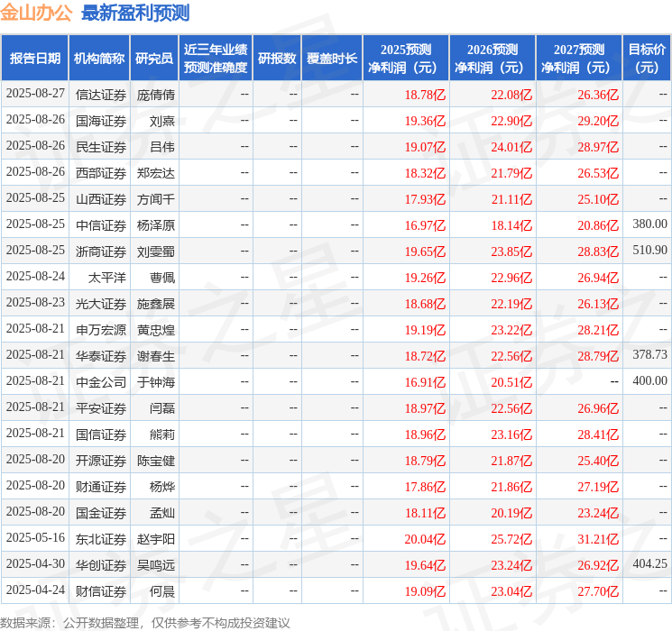Select the 平安证券 institution cell
672x631 pixels.
101,408
